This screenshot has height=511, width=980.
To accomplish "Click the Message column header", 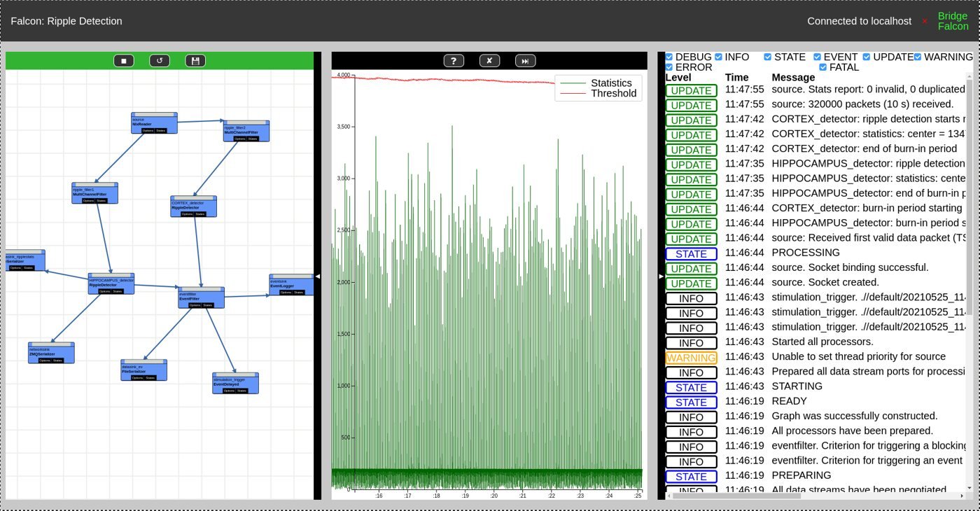I will [794, 78].
